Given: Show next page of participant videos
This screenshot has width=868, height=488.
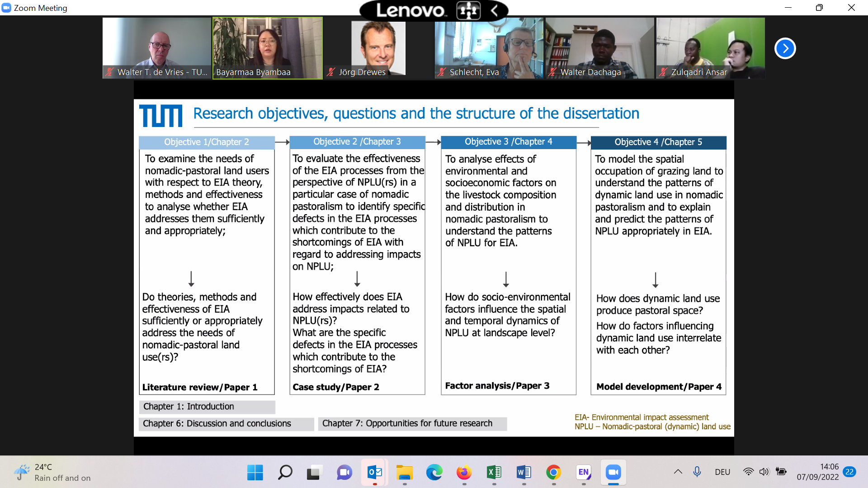Looking at the screenshot, I should (x=785, y=48).
